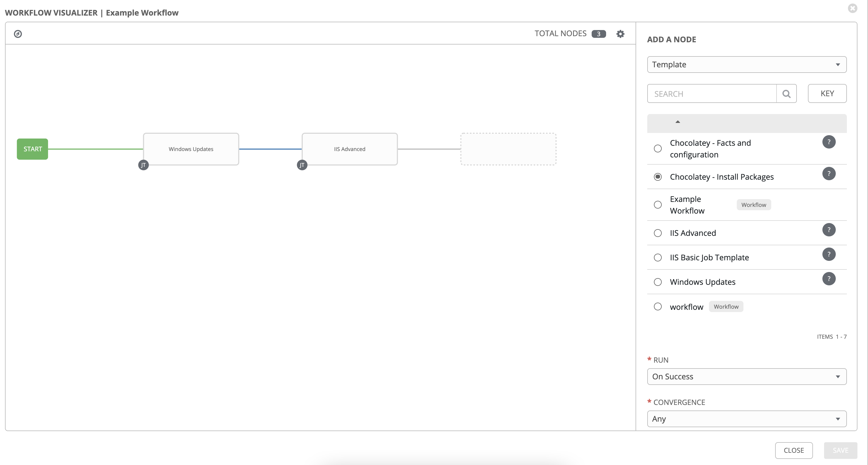Click the KEY button in search panel
The width and height of the screenshot is (868, 465).
tap(828, 93)
